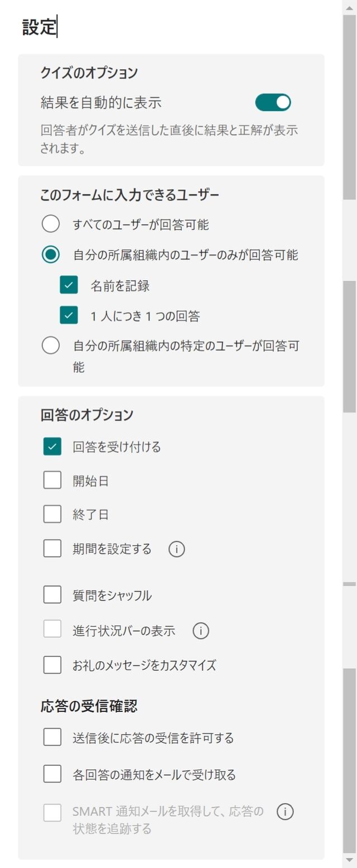
Task: Select すべてのユーザーが回答可能 radio option
Action: [x=51, y=224]
